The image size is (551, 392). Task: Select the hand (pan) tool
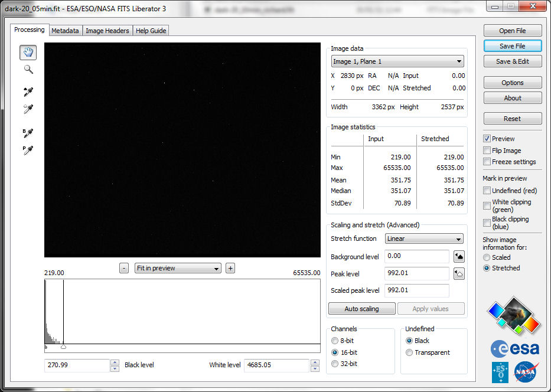[x=28, y=53]
